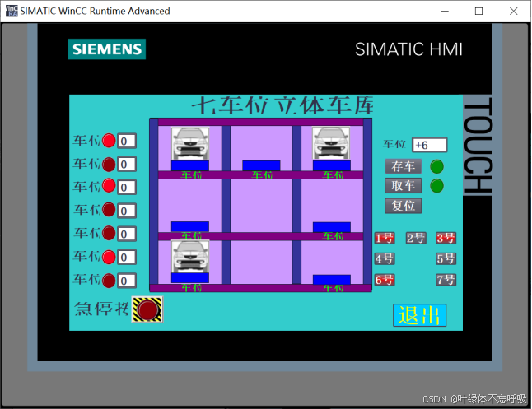Close the WinCC Runtime Advanced window
This screenshot has width=532, height=409.
pos(514,12)
